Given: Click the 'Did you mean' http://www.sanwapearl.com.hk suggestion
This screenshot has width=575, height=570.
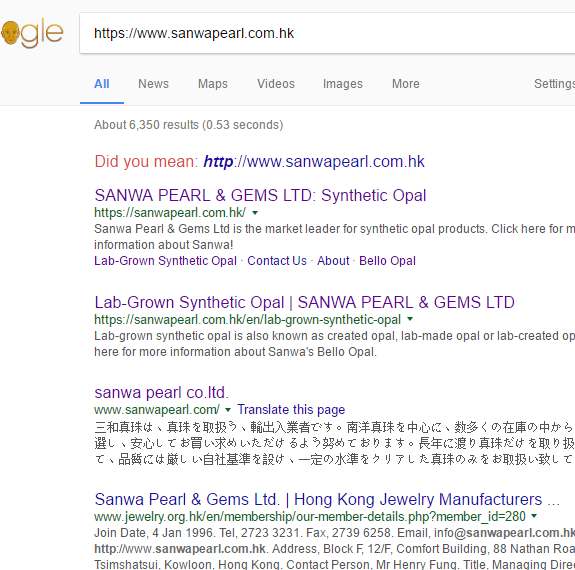Looking at the screenshot, I should tap(314, 161).
